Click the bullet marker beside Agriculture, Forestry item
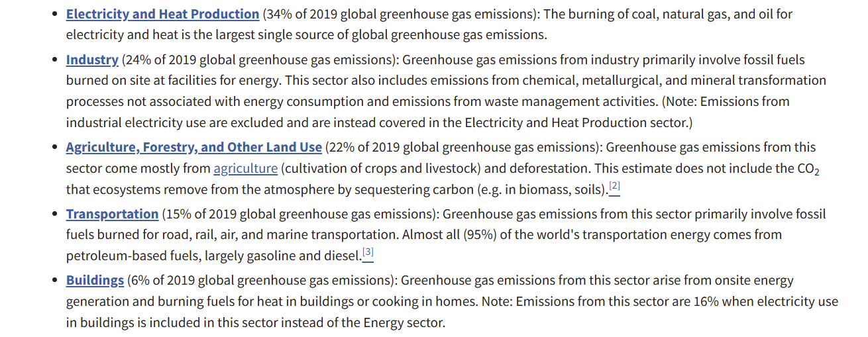The image size is (868, 337). pyautogui.click(x=55, y=147)
